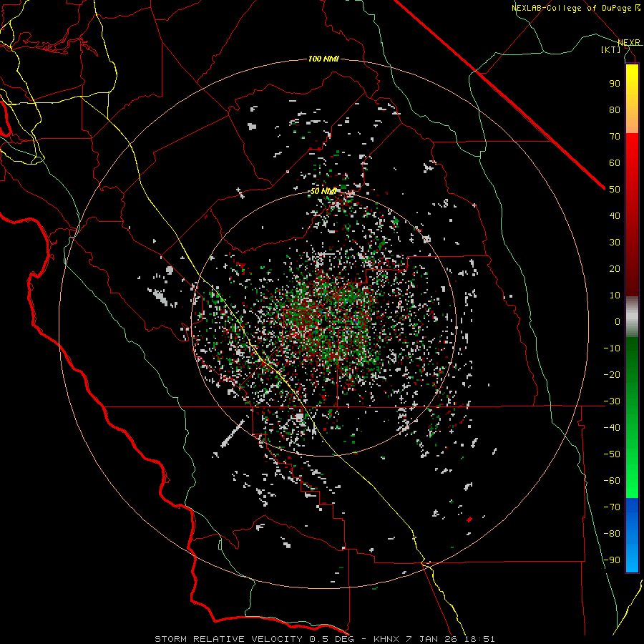Pick the gray zero-velocity color bar segment
Screen dimensions: 644x644
click(632, 317)
